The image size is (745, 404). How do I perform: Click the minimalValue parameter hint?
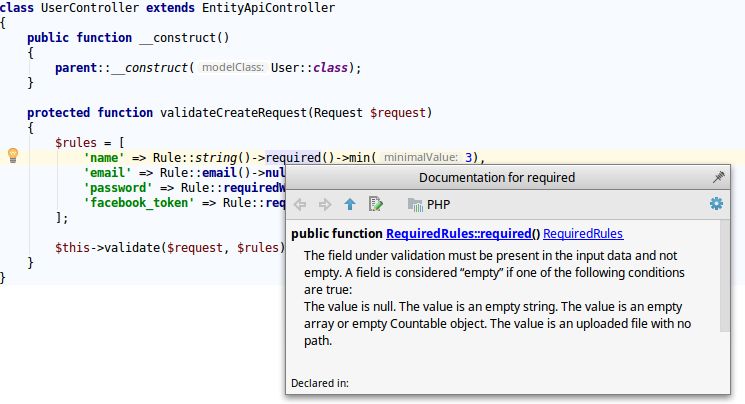tap(421, 157)
